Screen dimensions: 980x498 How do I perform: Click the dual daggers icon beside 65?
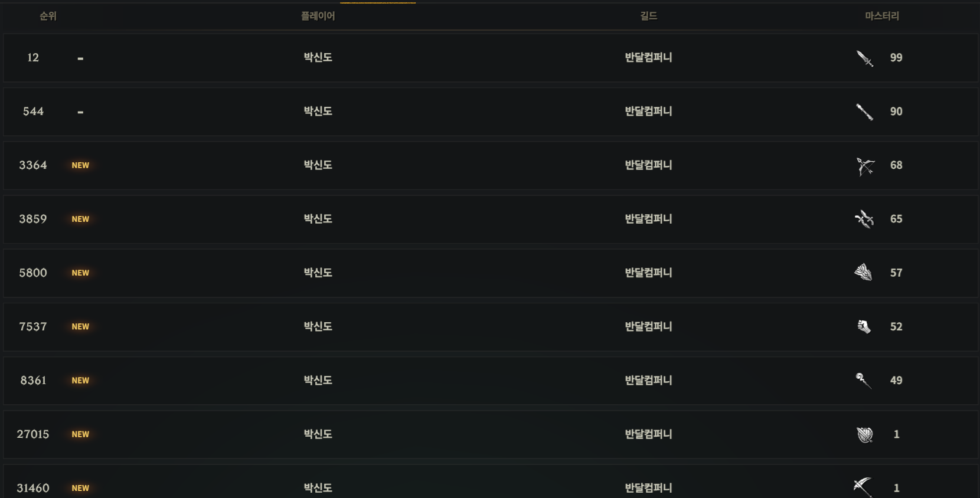pos(864,219)
